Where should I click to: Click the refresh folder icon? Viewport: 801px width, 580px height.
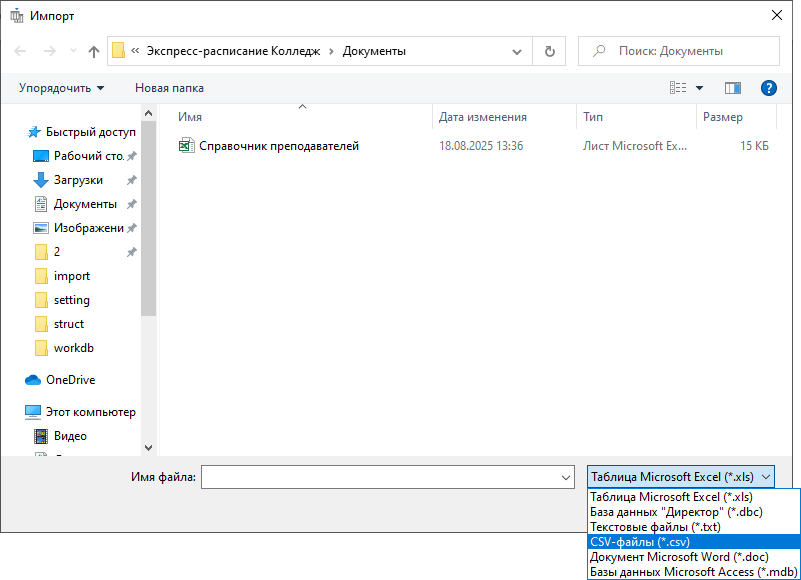point(549,51)
